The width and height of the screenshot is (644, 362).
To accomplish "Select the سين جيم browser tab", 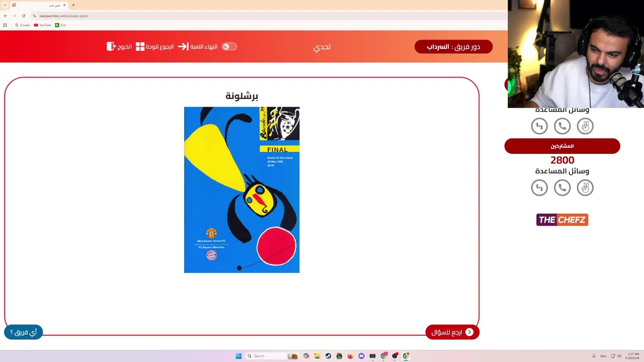I will pyautogui.click(x=39, y=5).
